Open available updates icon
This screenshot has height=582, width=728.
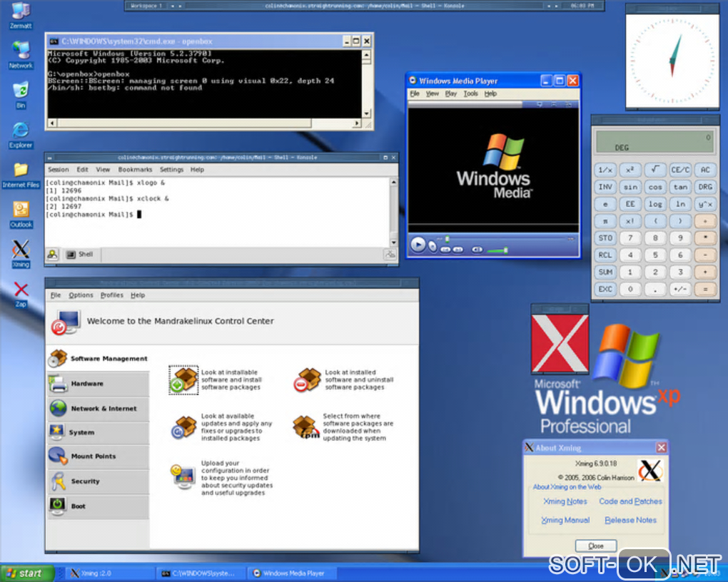[x=184, y=427]
